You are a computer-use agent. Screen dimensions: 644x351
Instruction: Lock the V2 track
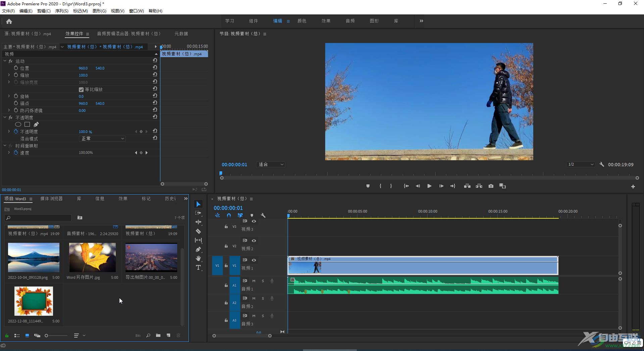click(x=226, y=246)
